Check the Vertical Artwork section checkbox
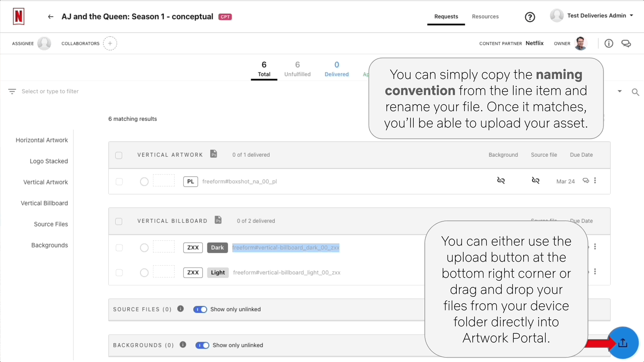This screenshot has width=644, height=362. tap(119, 155)
